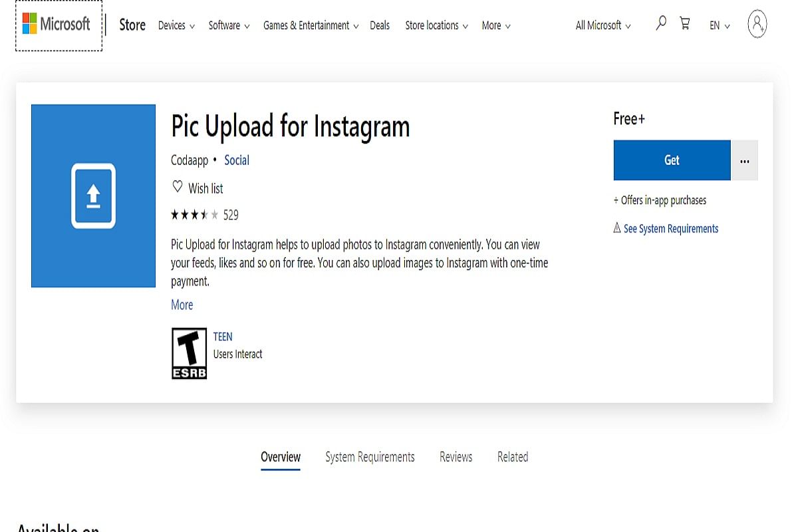
Task: Click the TEEN rating link
Action: 223,336
